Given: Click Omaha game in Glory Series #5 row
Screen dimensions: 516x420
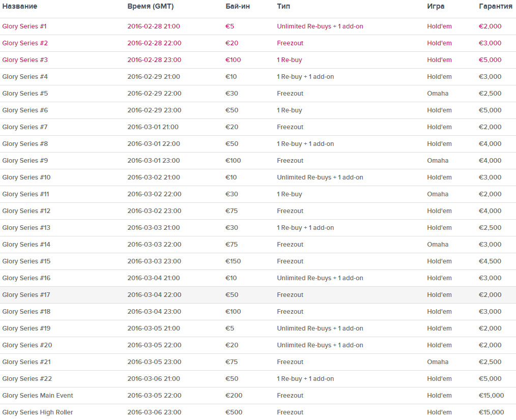Looking at the screenshot, I should 438,94.
